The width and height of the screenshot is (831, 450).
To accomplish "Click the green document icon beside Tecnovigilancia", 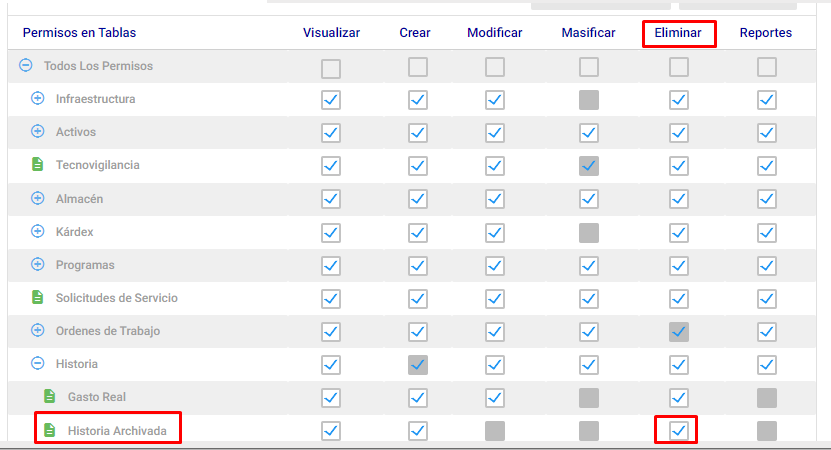I will point(37,164).
